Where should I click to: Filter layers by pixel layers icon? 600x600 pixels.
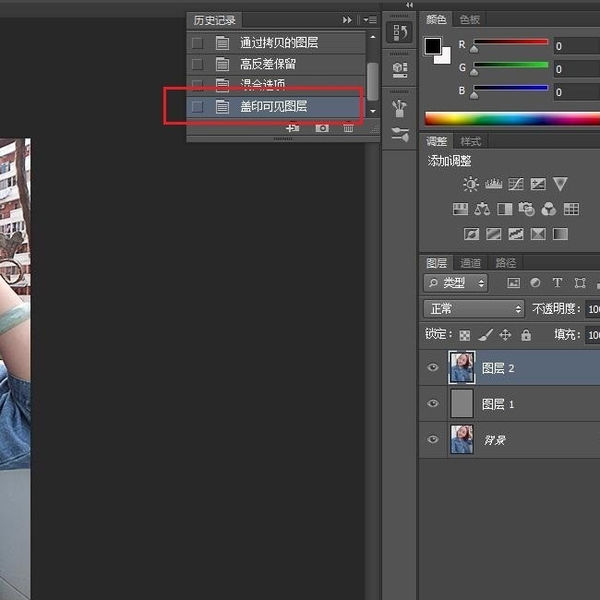[x=513, y=283]
